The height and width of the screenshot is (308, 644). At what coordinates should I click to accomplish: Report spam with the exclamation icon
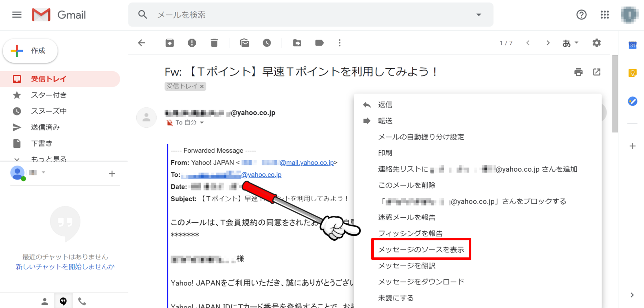(x=192, y=43)
